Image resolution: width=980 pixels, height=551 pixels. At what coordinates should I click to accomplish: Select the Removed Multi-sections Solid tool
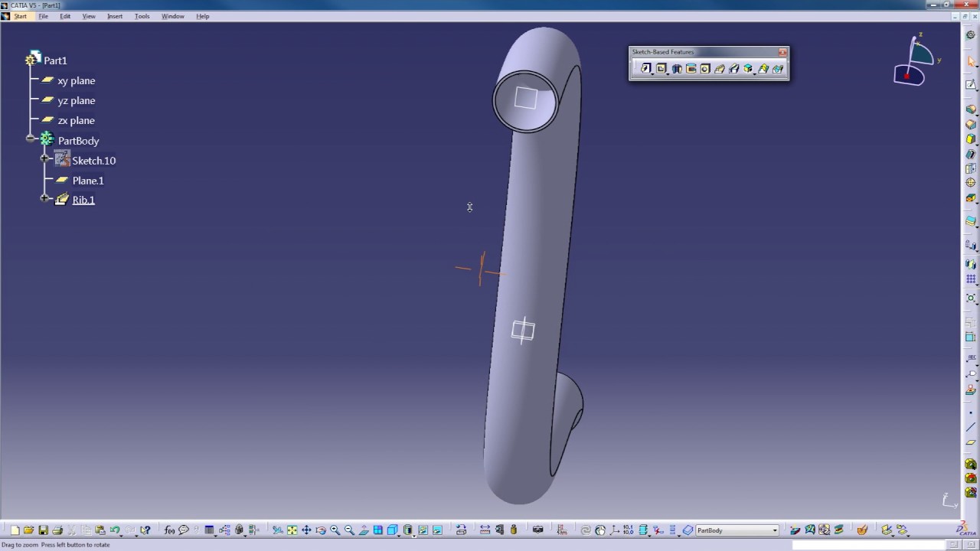click(x=778, y=69)
